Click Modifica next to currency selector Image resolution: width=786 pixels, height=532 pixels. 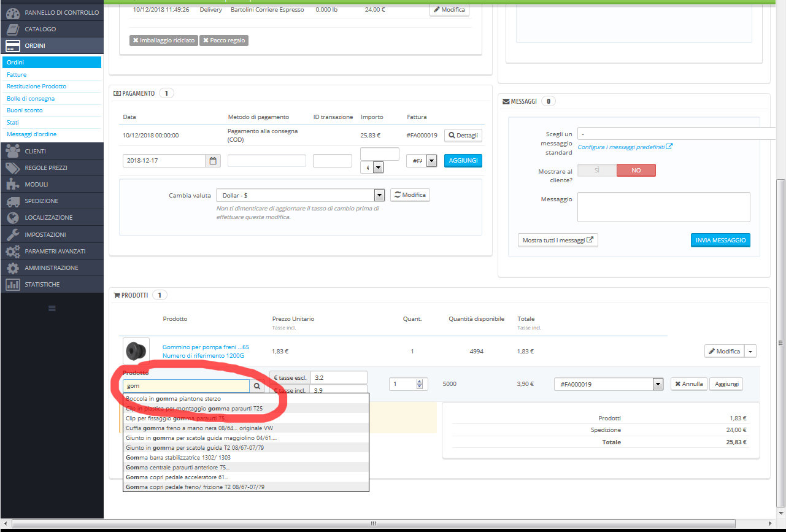point(410,195)
